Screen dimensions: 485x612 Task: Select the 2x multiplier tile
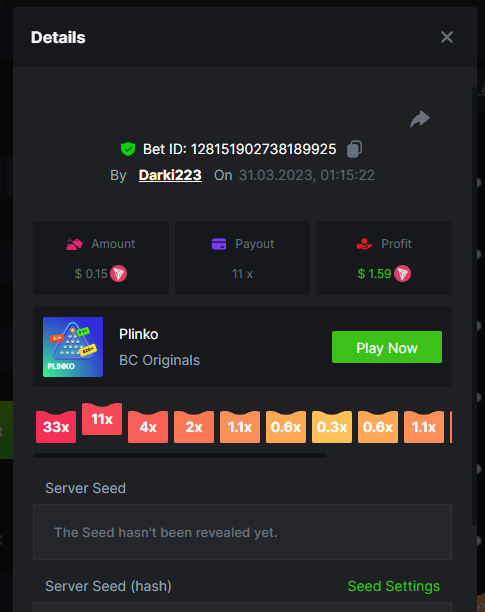pyautogui.click(x=194, y=427)
